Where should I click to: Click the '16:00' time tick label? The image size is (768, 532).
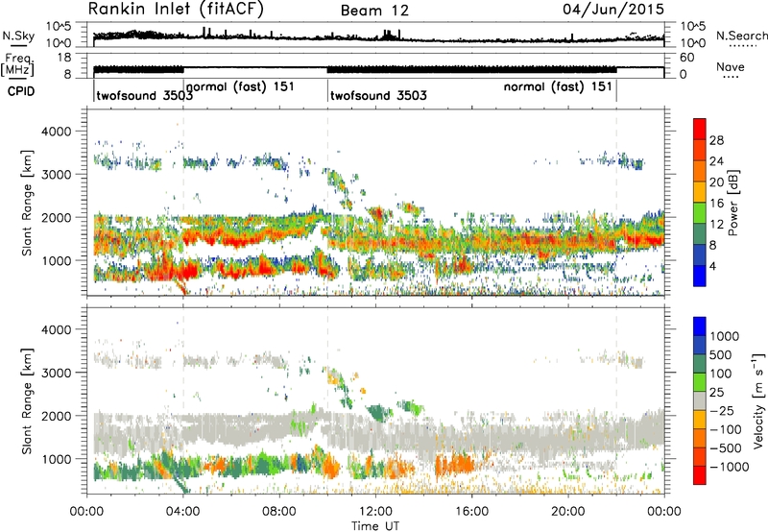click(x=471, y=512)
